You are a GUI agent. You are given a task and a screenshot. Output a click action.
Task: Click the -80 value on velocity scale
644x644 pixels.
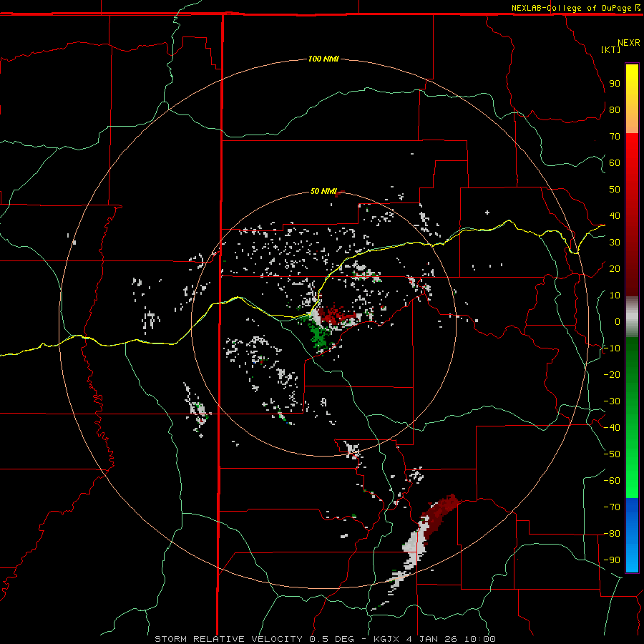pos(612,534)
